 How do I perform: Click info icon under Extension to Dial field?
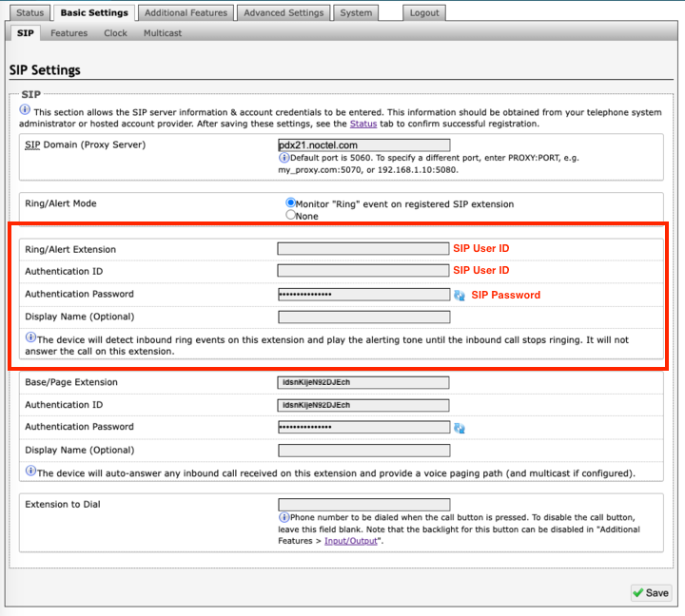pyautogui.click(x=284, y=517)
